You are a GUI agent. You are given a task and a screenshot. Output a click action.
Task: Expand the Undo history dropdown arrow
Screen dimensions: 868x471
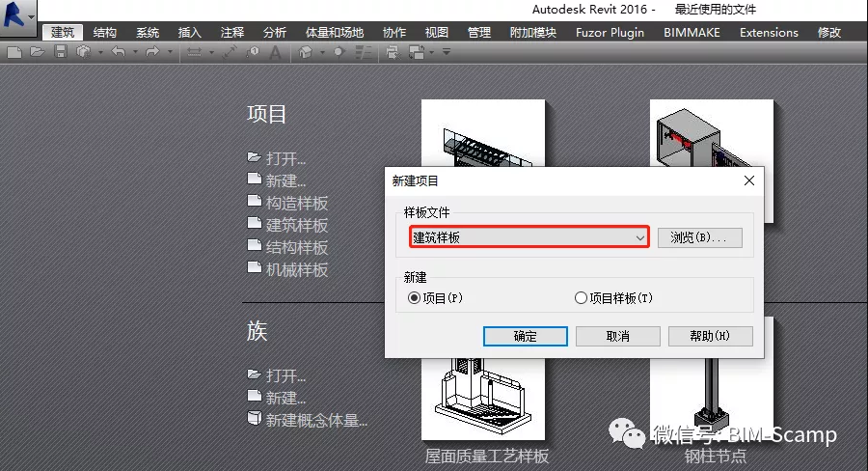click(x=135, y=53)
